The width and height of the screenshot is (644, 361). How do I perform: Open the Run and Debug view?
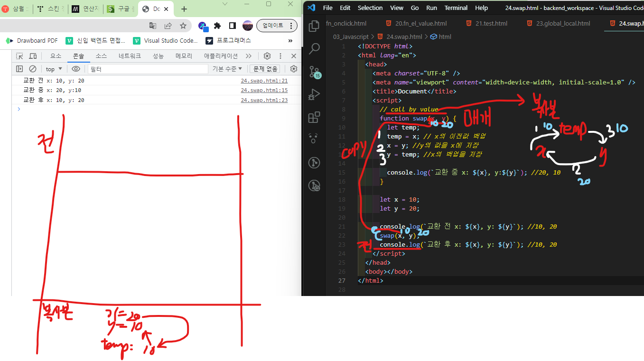click(x=314, y=94)
